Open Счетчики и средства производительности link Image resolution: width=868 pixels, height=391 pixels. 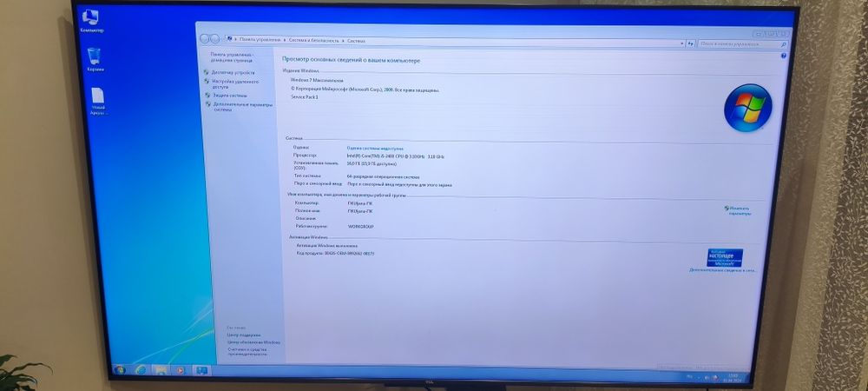click(247, 352)
